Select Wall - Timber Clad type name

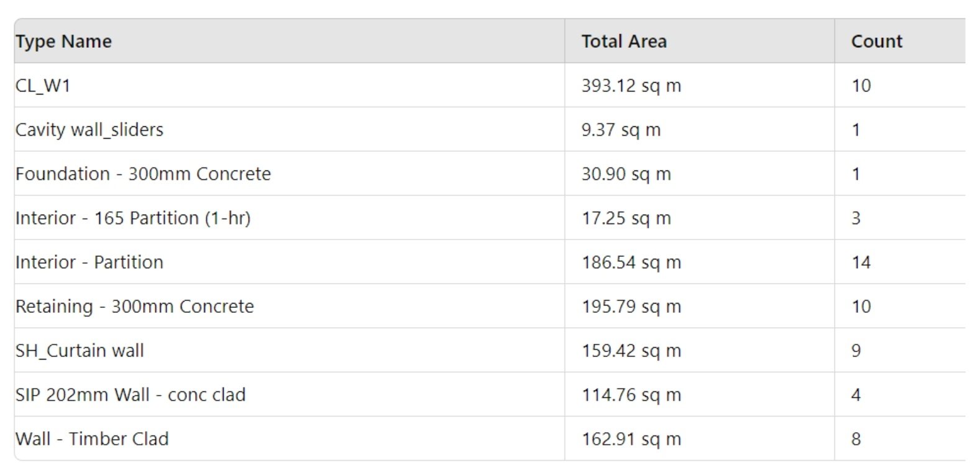92,439
